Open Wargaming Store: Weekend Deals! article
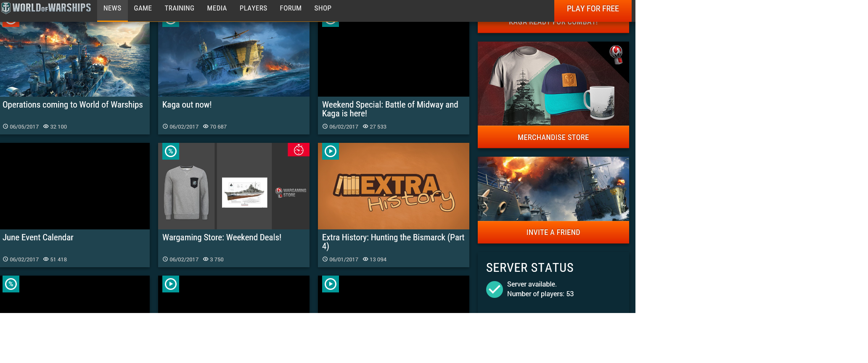868x363 pixels. tap(222, 237)
